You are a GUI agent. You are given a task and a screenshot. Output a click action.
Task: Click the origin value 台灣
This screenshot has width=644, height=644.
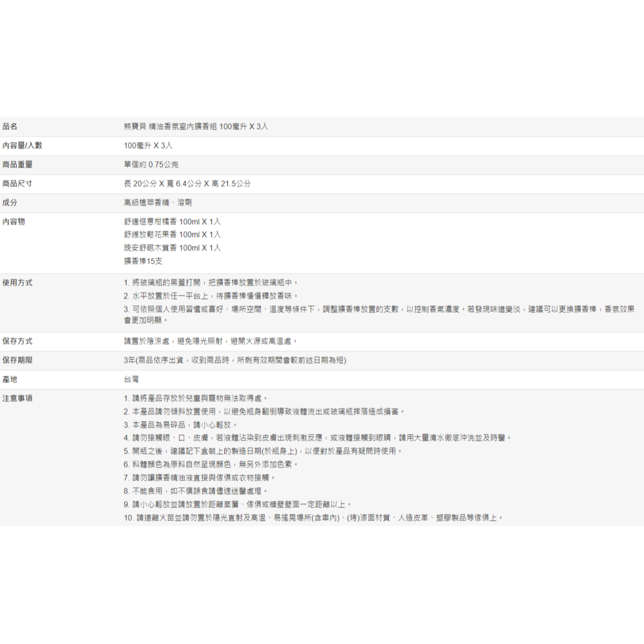tap(131, 379)
